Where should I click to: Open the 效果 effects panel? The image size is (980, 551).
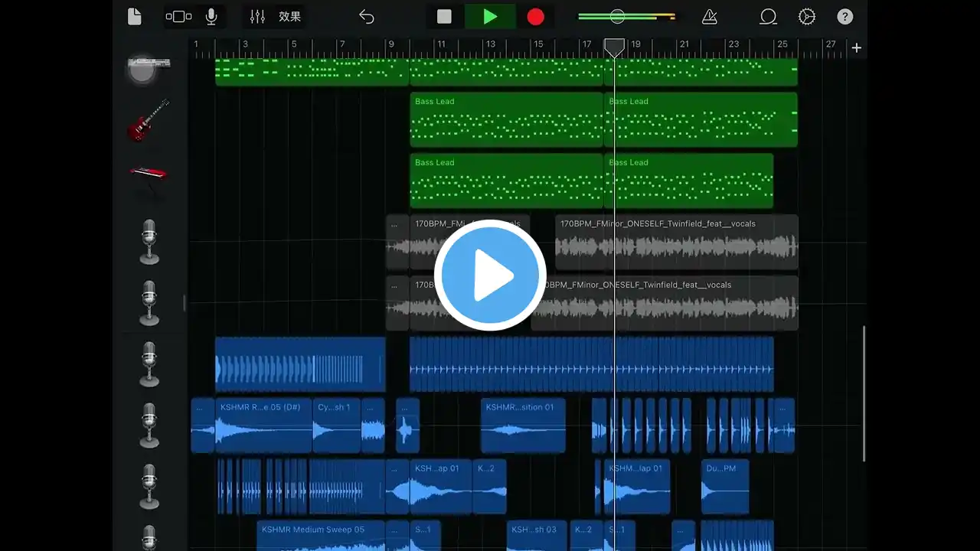tap(289, 16)
